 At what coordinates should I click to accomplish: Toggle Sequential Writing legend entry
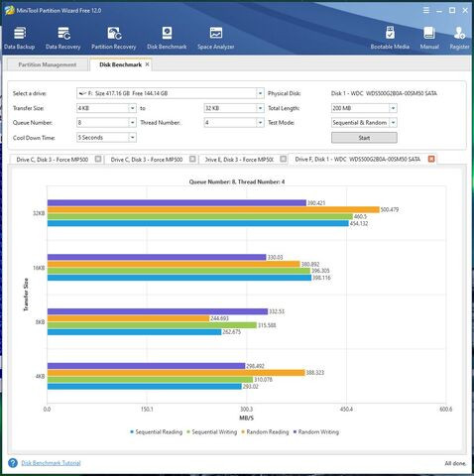click(x=212, y=431)
